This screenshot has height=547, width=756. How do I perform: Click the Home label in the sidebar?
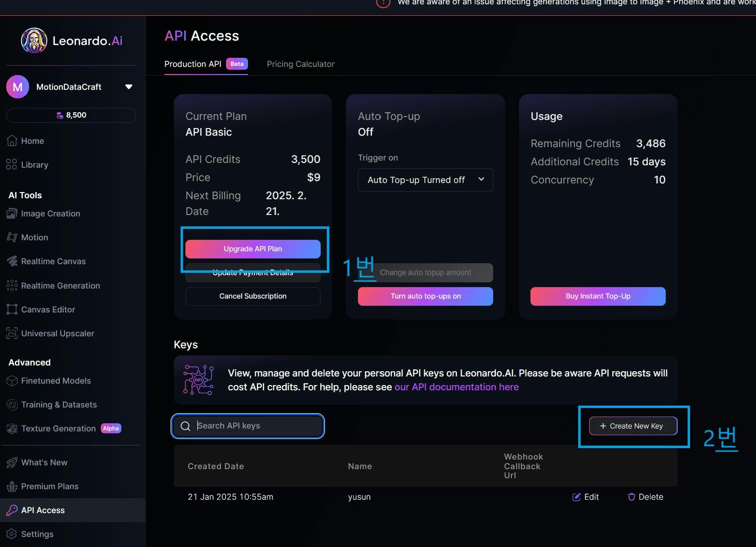pos(32,141)
